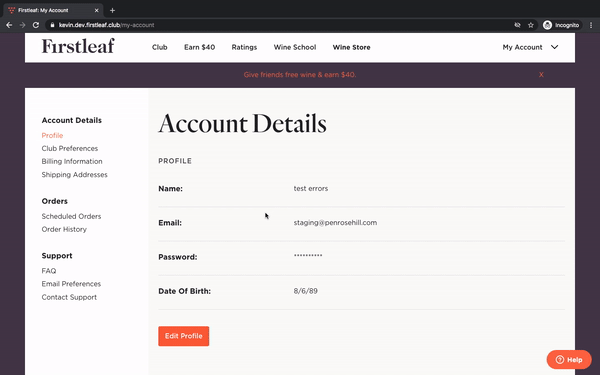This screenshot has height=375, width=600.
Task: Open a new tab with plus icon
Action: coord(112,10)
